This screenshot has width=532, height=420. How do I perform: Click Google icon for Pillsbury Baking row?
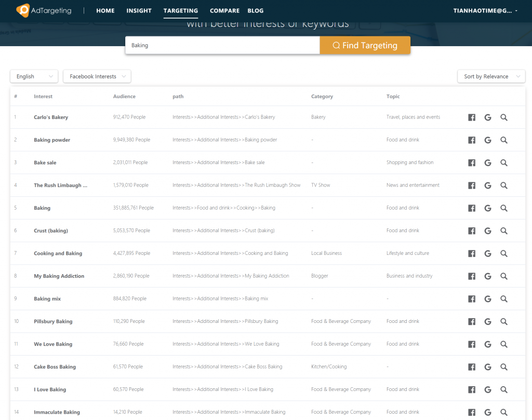click(x=487, y=322)
